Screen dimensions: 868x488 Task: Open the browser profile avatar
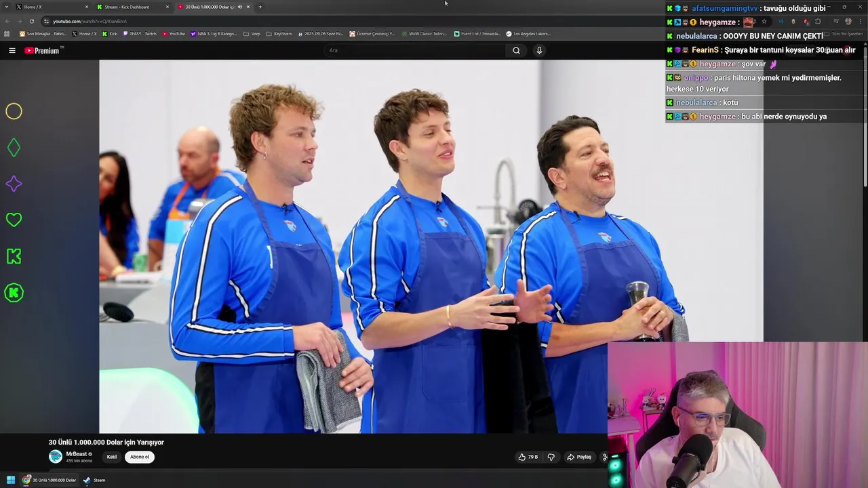click(848, 21)
